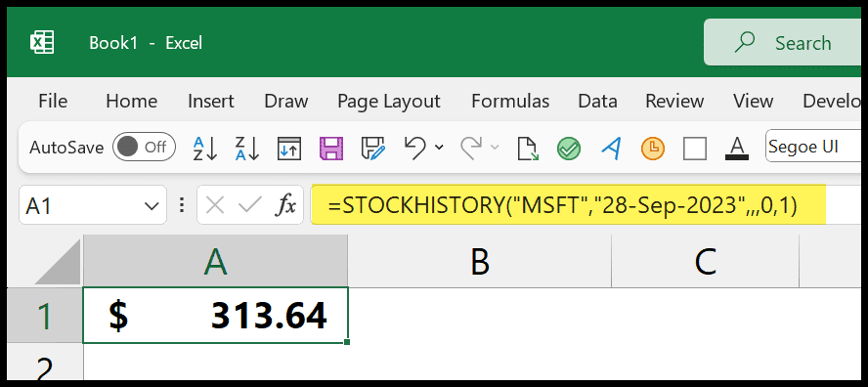Image resolution: width=868 pixels, height=387 pixels.
Task: Select the column B header
Action: coord(479,261)
